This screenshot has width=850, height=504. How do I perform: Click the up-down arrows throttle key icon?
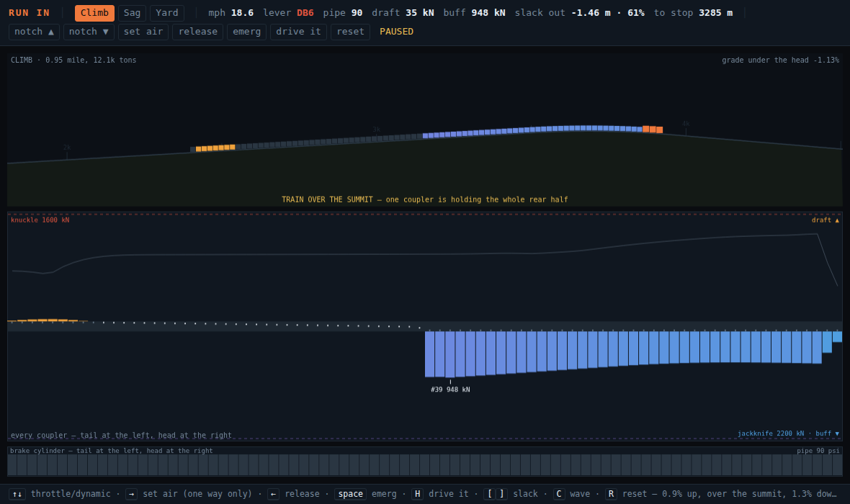point(17,494)
